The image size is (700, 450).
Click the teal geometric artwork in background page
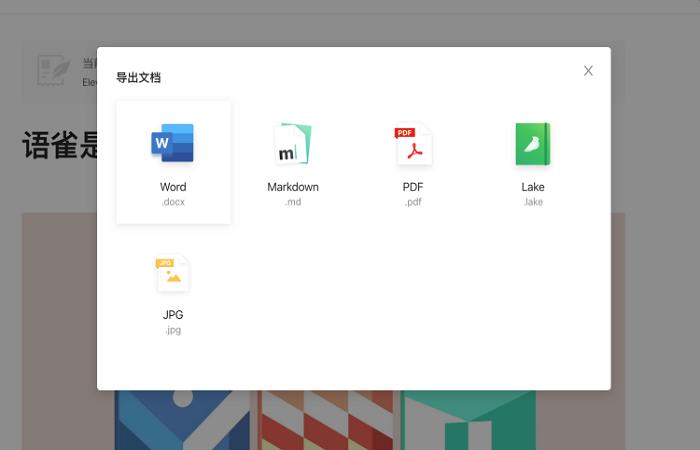(x=468, y=420)
